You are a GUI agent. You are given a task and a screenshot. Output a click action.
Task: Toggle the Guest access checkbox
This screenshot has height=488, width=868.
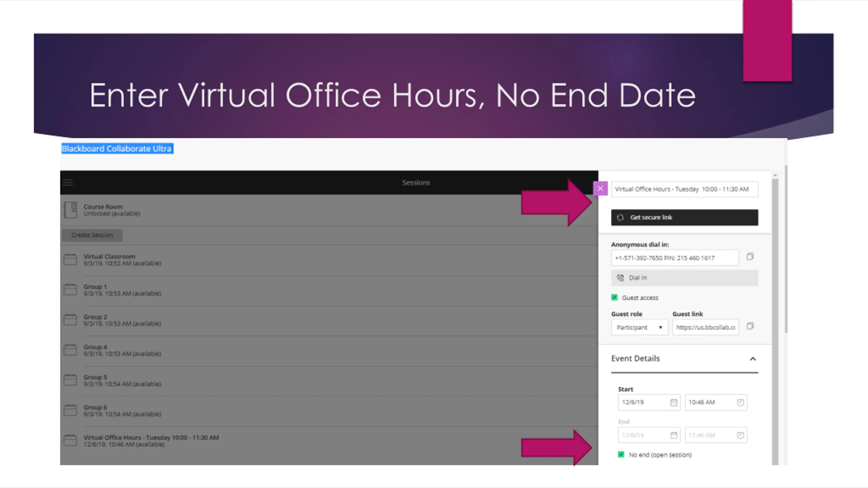point(614,298)
